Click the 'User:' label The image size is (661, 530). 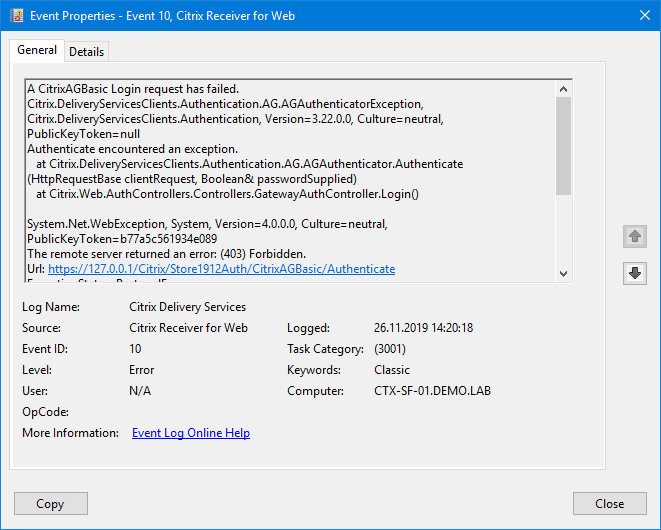(x=35, y=391)
